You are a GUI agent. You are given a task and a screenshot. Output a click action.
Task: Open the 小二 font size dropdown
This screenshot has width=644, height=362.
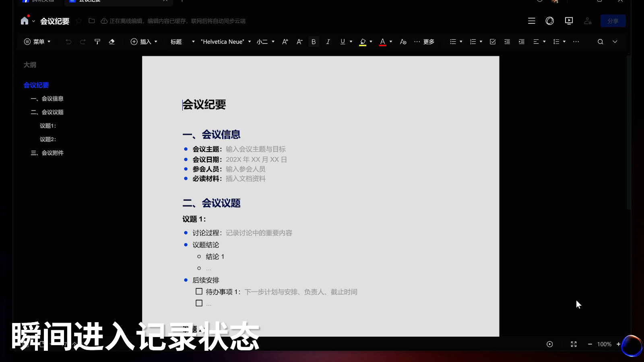(266, 42)
